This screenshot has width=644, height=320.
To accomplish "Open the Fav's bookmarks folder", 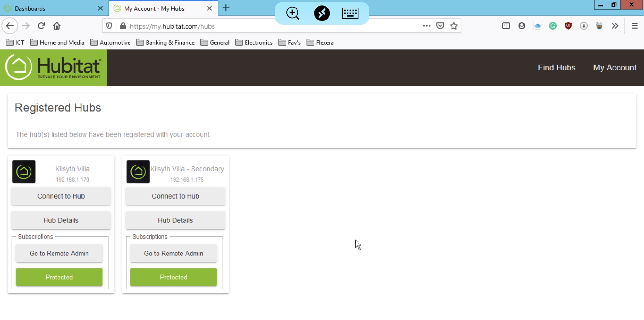I will click(290, 42).
